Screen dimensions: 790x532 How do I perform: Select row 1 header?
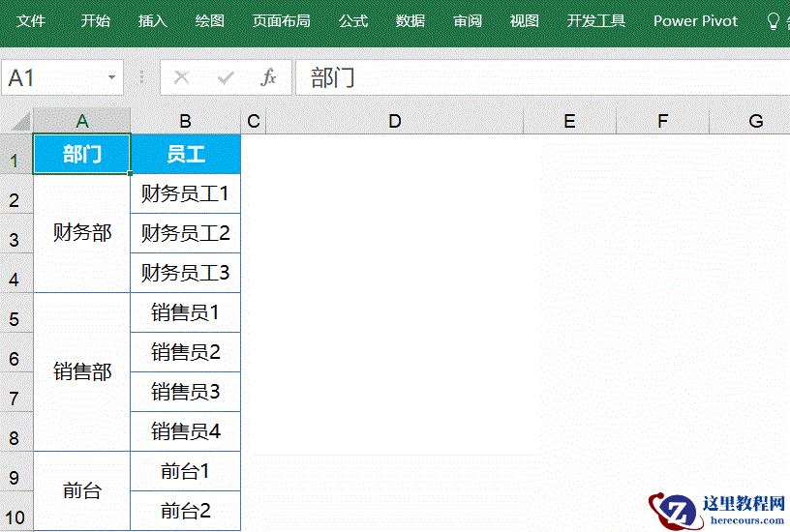[x=16, y=154]
